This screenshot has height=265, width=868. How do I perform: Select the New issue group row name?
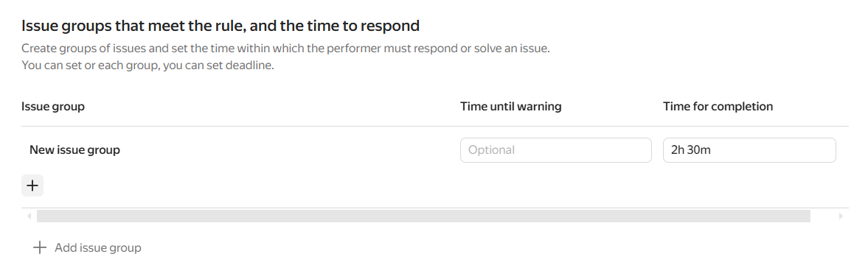point(74,150)
